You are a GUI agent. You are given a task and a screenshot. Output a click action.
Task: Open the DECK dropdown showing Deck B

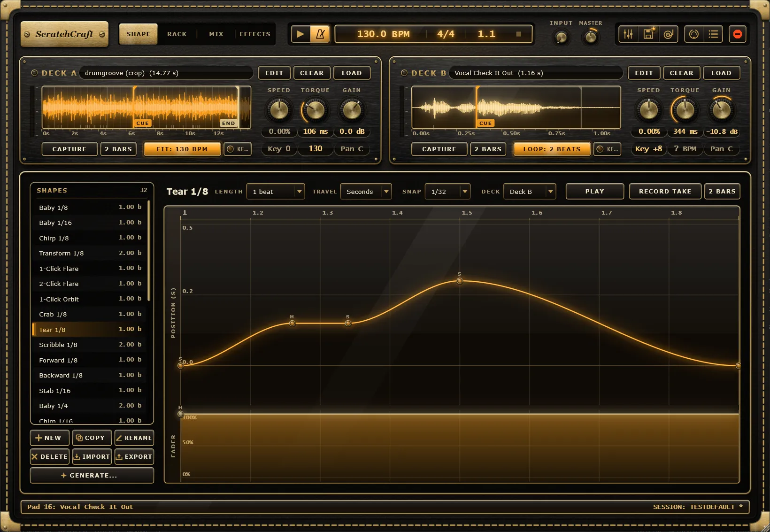[530, 192]
